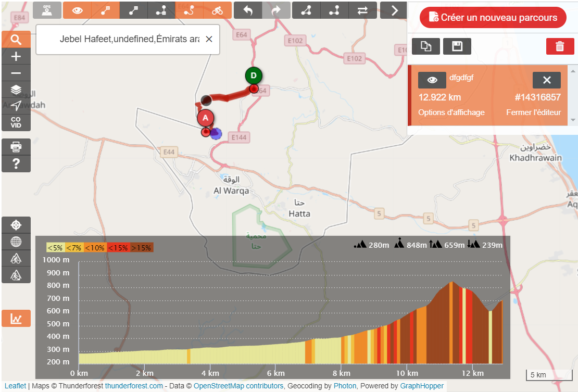This screenshot has height=392, width=578.
Task: Click the start marker D on map
Action: [x=254, y=75]
